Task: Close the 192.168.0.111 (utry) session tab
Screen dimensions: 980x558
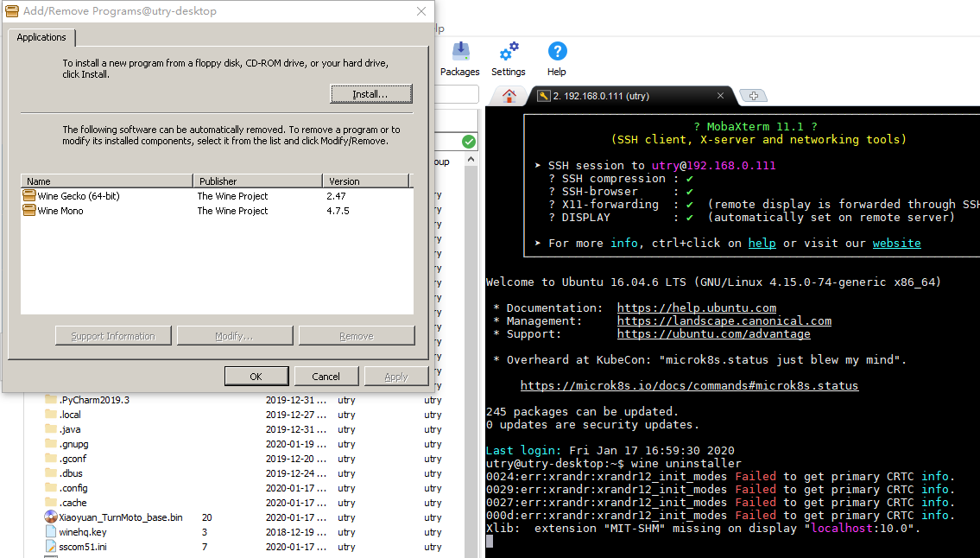Action: point(720,96)
